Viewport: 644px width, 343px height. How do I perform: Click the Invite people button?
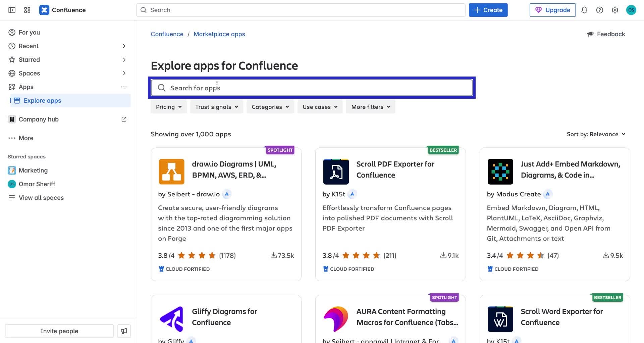(x=59, y=331)
